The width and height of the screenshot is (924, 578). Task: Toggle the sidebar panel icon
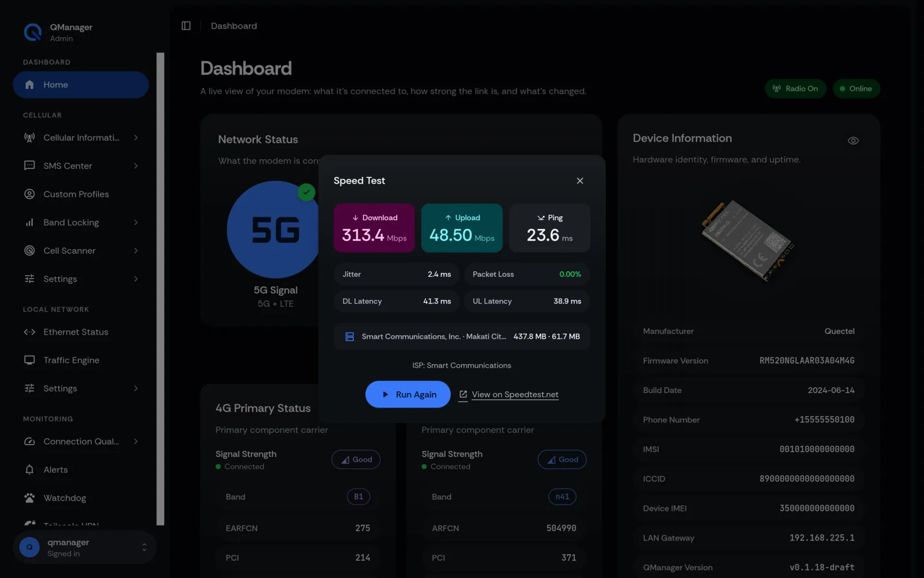[x=186, y=26]
